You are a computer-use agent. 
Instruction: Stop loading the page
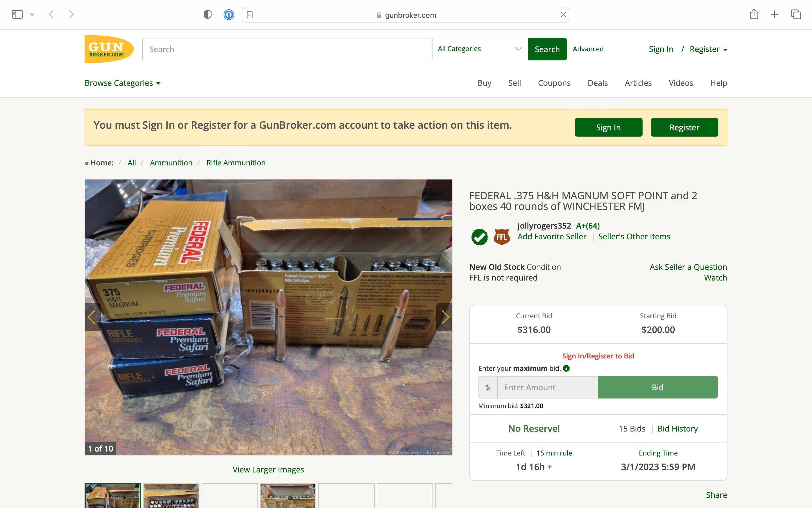coord(563,15)
